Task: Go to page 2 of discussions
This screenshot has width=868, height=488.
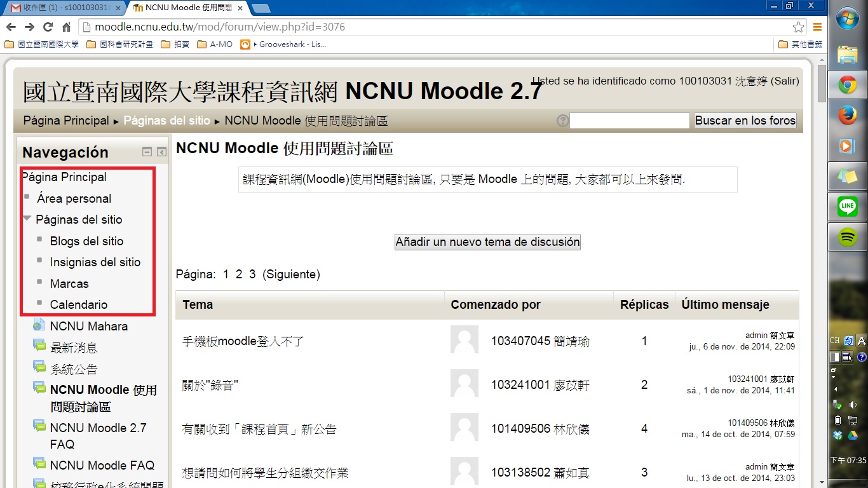Action: tap(239, 274)
